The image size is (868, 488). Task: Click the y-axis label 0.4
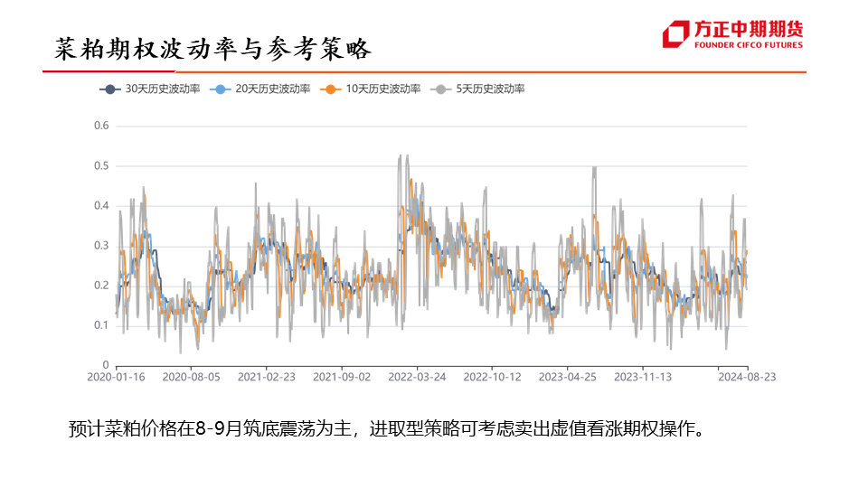(x=101, y=206)
